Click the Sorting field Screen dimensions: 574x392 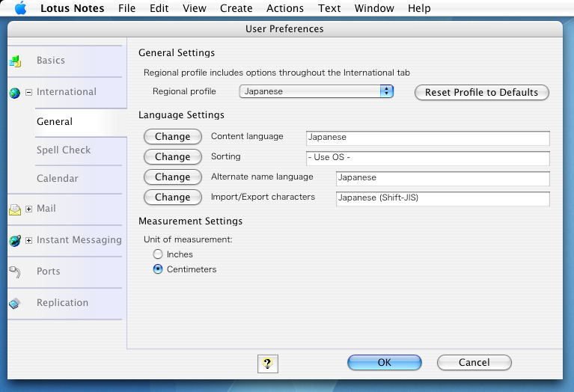click(427, 158)
